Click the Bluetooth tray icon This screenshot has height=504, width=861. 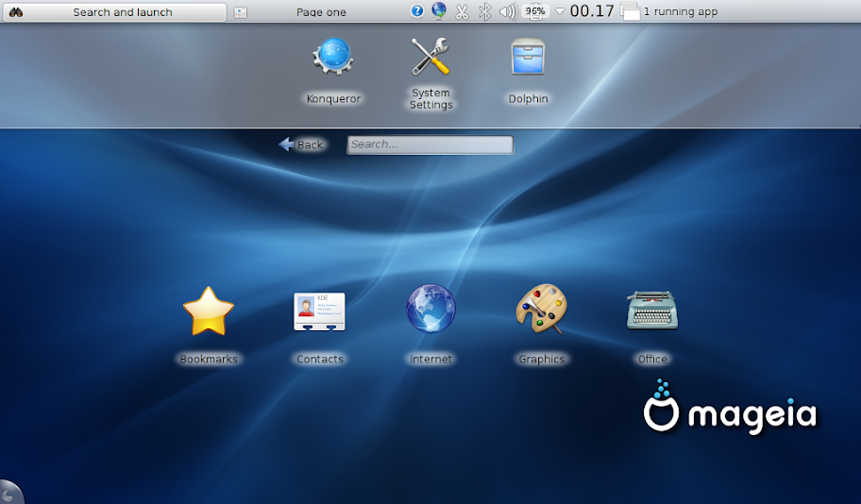485,11
